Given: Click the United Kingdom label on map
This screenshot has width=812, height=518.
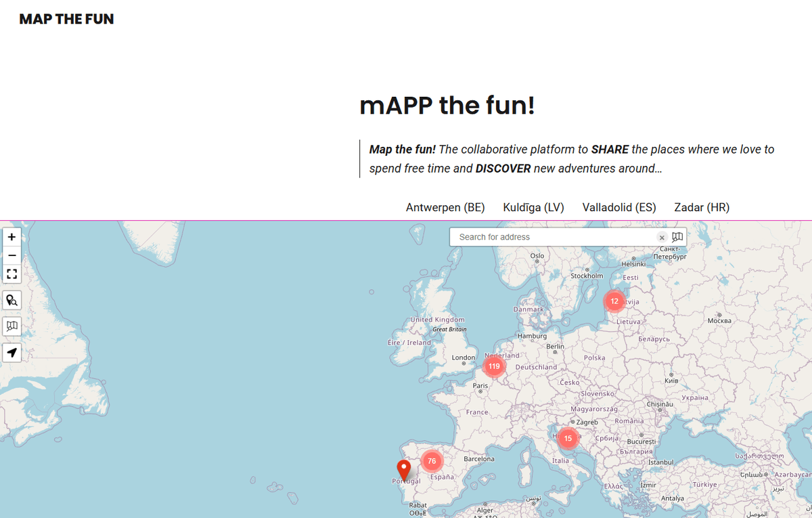Looking at the screenshot, I should click(x=438, y=320).
